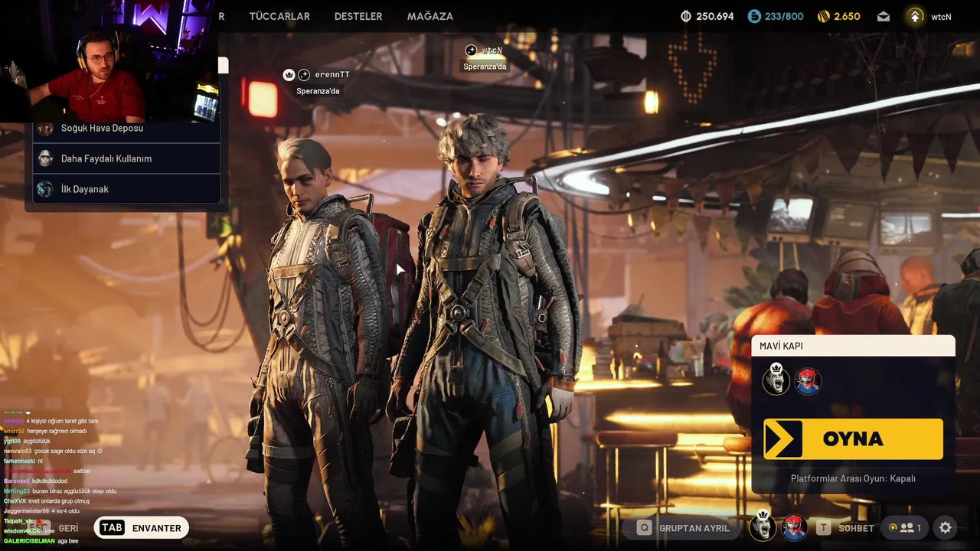980x551 pixels.
Task: Click the İlk Dayanak quest giver icon
Action: (x=45, y=189)
